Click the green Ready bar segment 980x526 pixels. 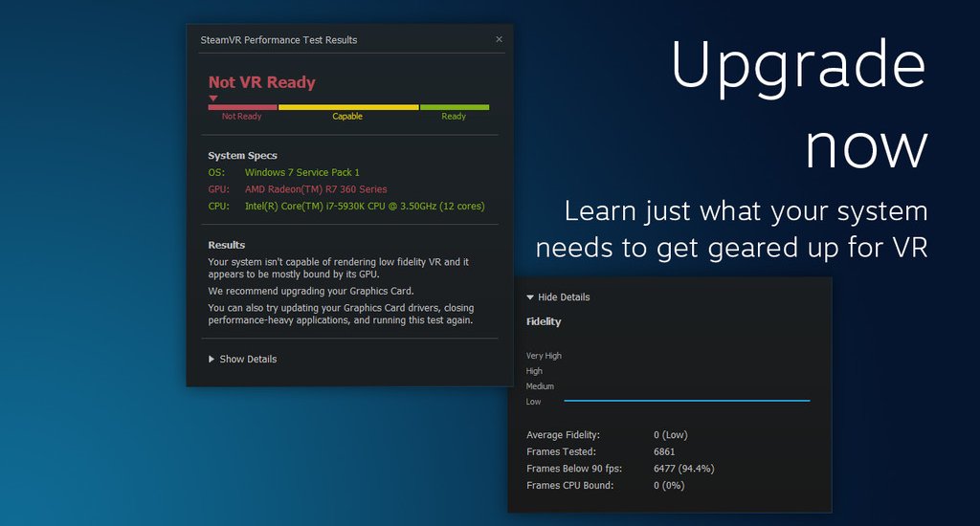click(x=454, y=107)
